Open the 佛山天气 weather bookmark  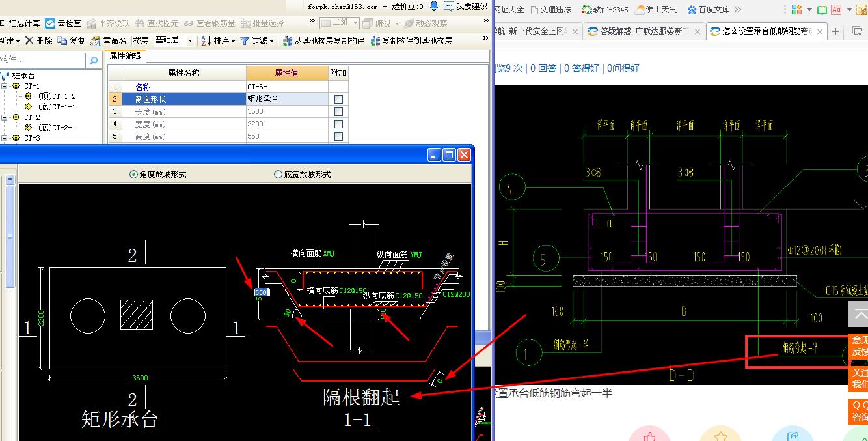point(657,10)
